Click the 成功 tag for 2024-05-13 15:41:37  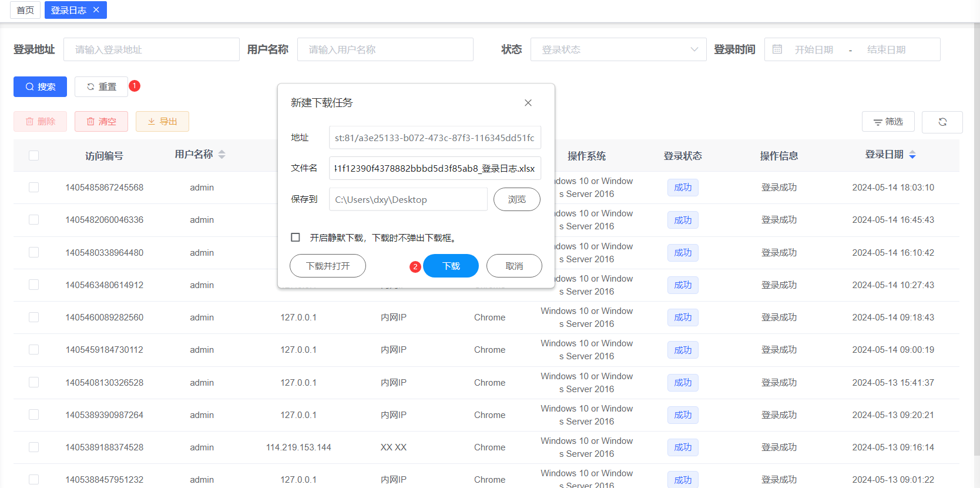[683, 383]
